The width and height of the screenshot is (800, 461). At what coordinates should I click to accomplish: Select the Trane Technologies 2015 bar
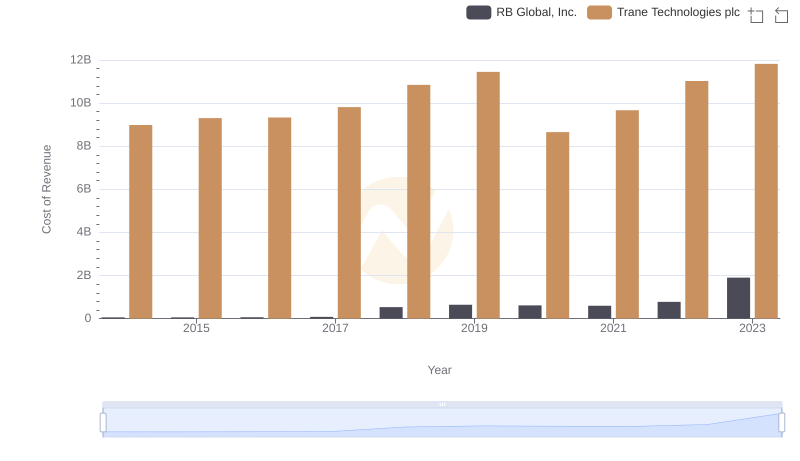(210, 218)
